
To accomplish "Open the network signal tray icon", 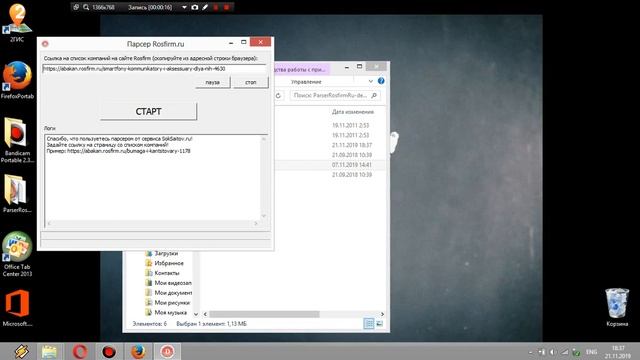I will tap(564, 352).
